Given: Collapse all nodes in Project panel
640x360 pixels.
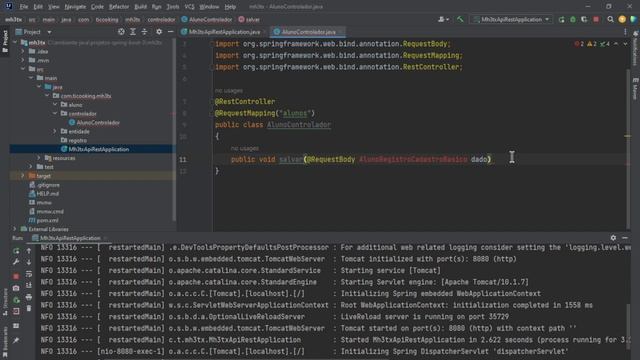Looking at the screenshot, I should tap(144, 31).
